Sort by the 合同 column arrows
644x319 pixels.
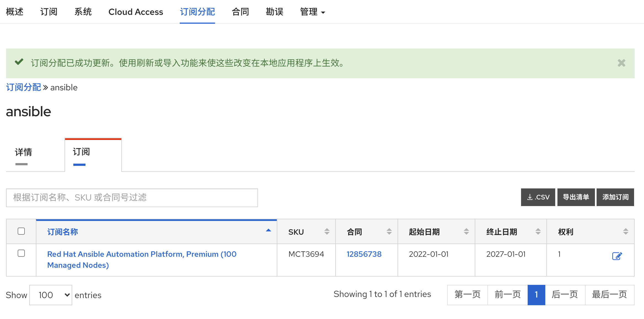(x=389, y=231)
